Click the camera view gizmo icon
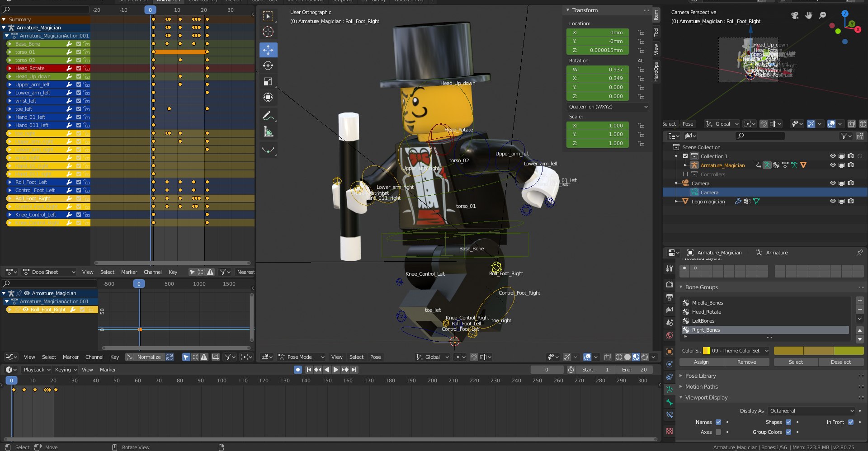The width and height of the screenshot is (868, 451). point(795,15)
